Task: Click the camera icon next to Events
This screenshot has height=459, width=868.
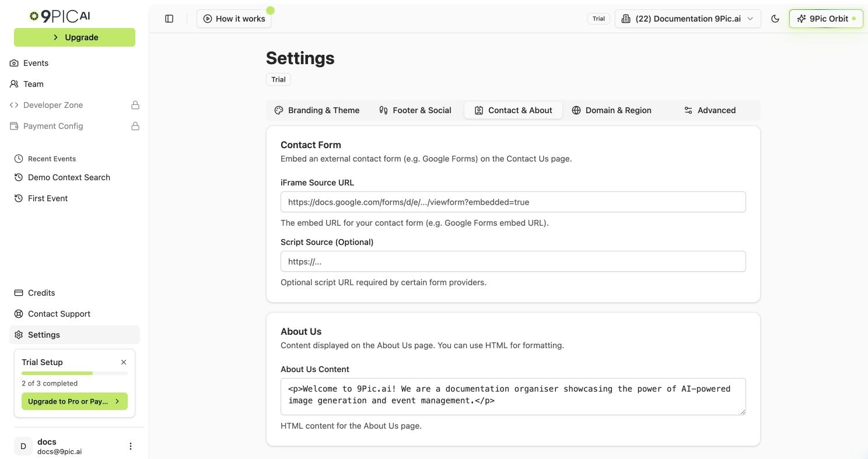Action: [14, 63]
